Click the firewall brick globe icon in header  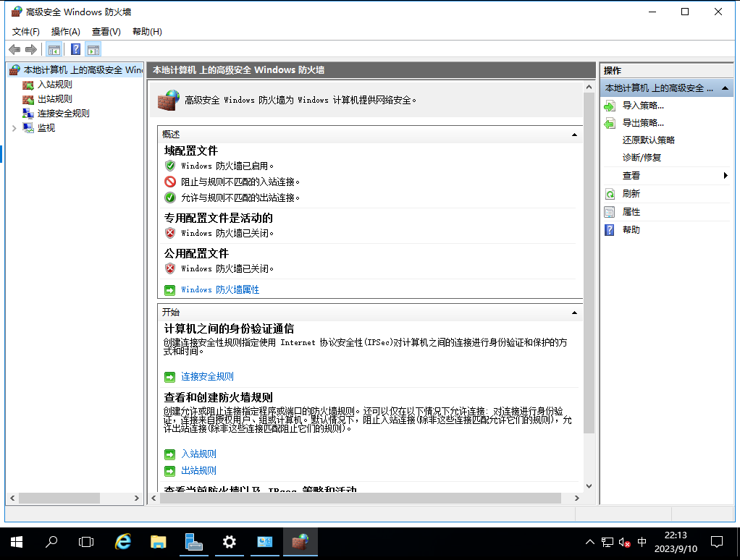click(169, 101)
